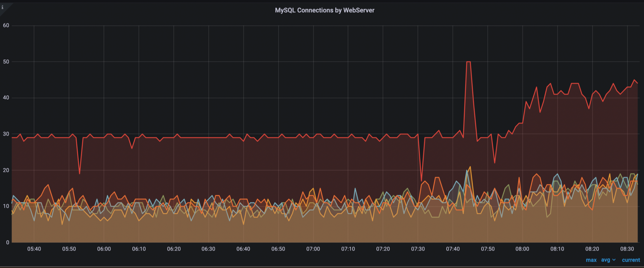Viewport: 644px width, 268px height.
Task: Click the red line's peak at 50
Action: pos(469,62)
